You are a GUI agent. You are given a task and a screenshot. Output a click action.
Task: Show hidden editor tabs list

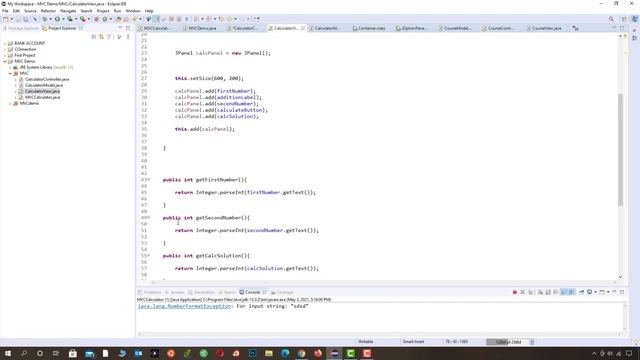point(575,28)
